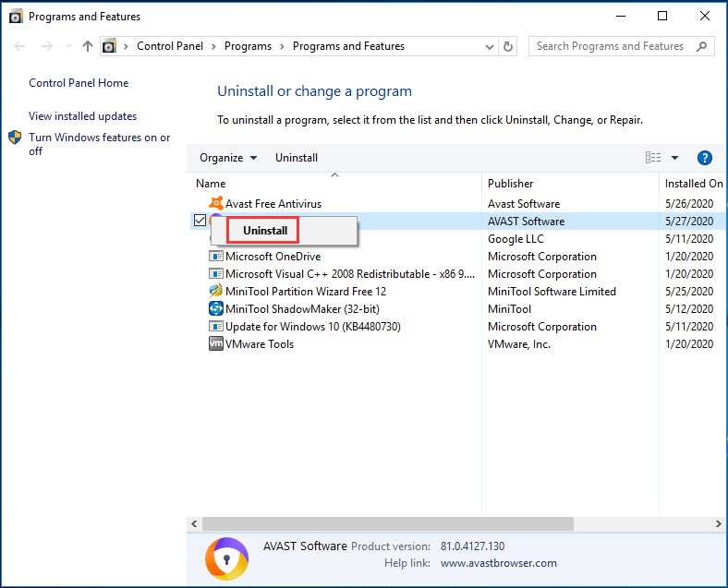Sort by the Installed On column header

pyautogui.click(x=694, y=183)
